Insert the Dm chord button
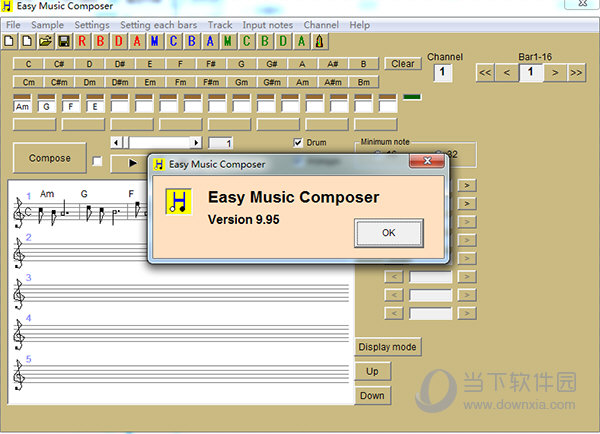 89,82
